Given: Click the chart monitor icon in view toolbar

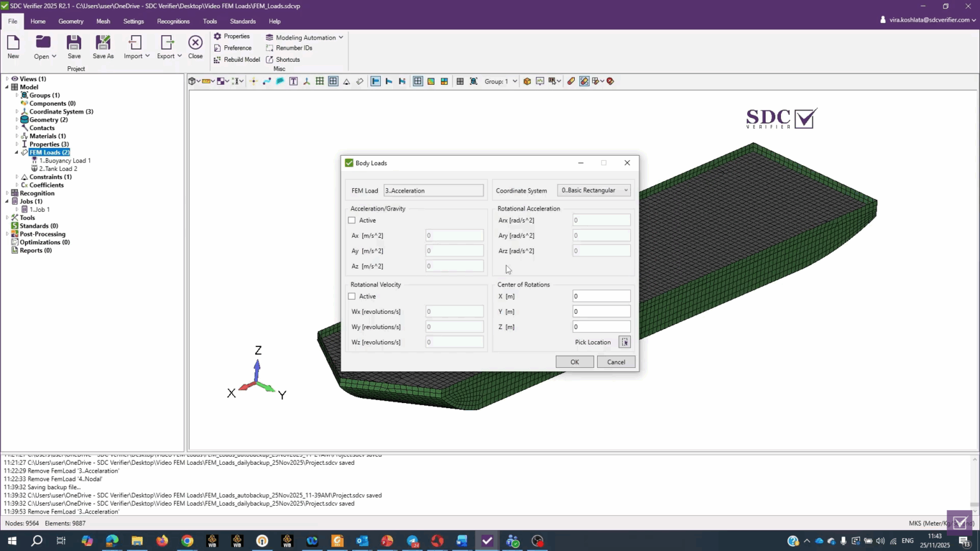Looking at the screenshot, I should 540,81.
